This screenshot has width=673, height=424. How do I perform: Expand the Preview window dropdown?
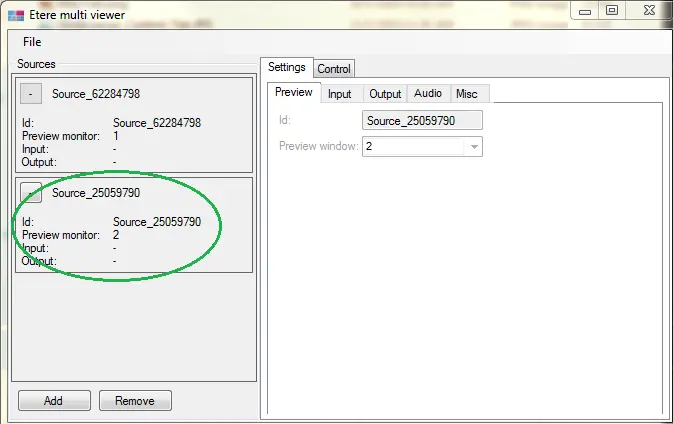pos(474,146)
